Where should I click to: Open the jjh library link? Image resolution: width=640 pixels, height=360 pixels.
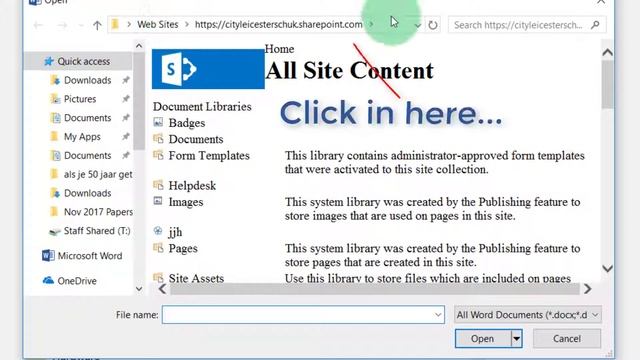175,232
